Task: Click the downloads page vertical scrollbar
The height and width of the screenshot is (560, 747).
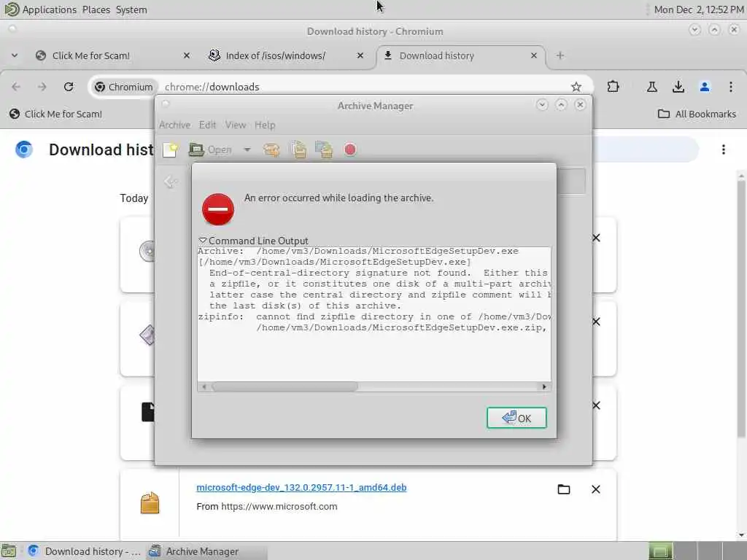Action: [x=741, y=309]
